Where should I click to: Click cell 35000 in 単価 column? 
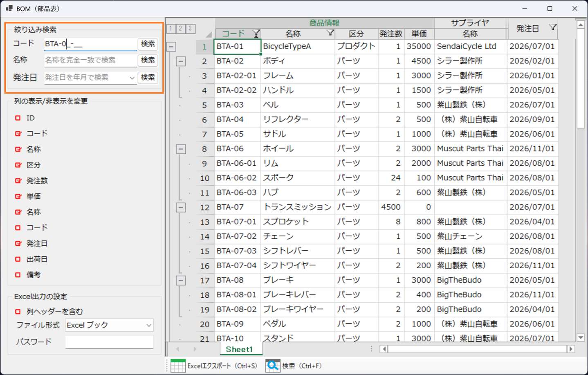(419, 46)
